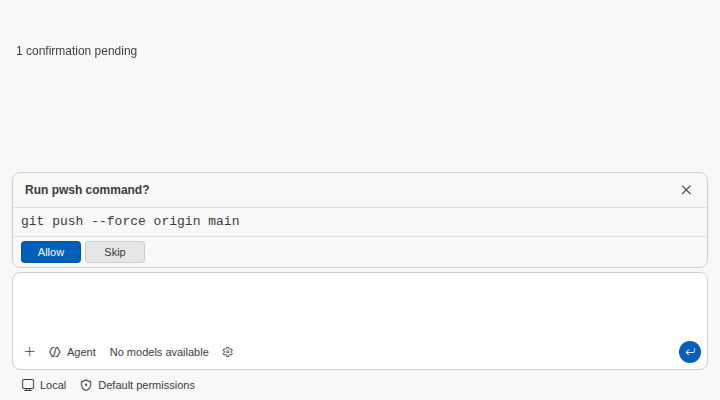Click the Run pwsh command? heading
The height and width of the screenshot is (400, 720).
click(87, 190)
